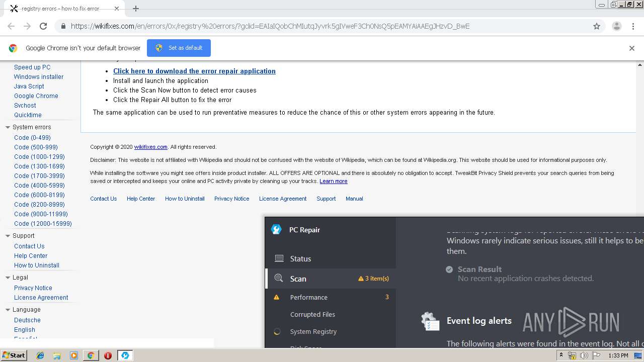Open the Scan section in PC Repair
644x362 pixels.
331,278
